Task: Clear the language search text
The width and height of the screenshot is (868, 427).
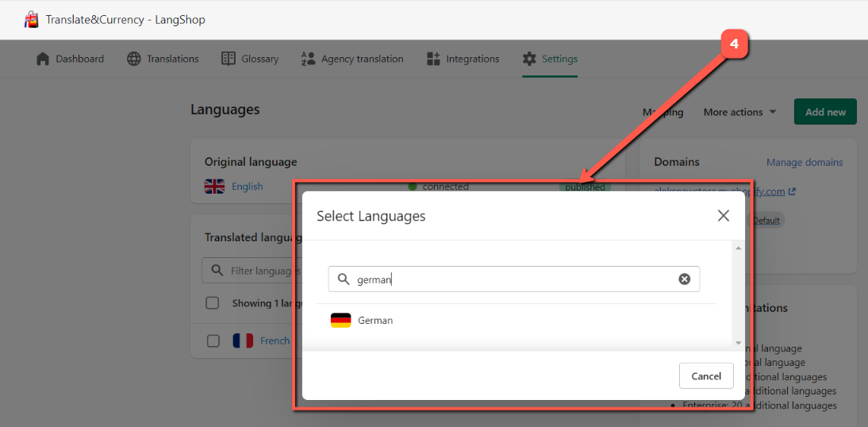Action: (685, 279)
